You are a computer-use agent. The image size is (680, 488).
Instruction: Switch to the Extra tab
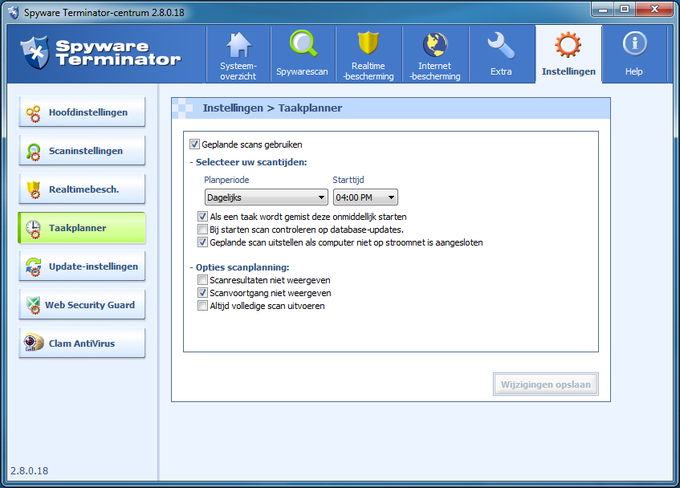tap(501, 54)
